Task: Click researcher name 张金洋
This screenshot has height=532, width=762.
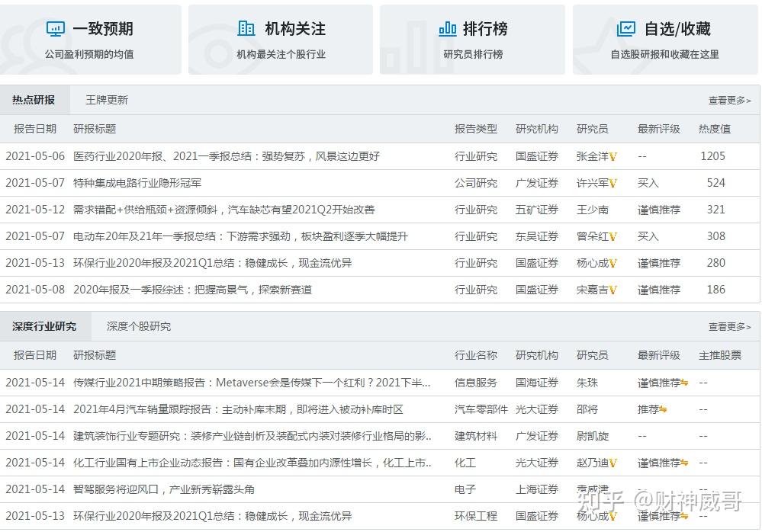Action: [x=592, y=156]
